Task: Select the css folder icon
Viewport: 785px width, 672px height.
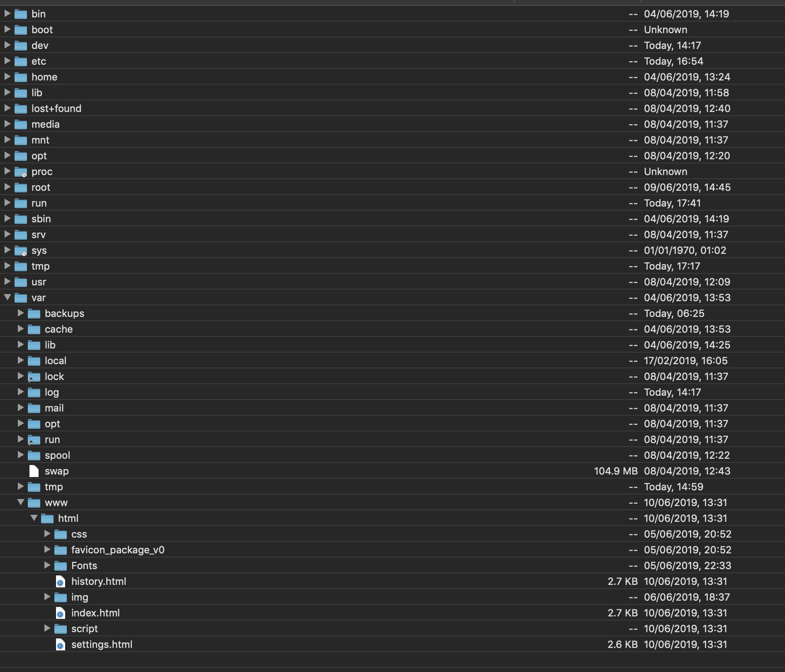Action: [x=61, y=534]
